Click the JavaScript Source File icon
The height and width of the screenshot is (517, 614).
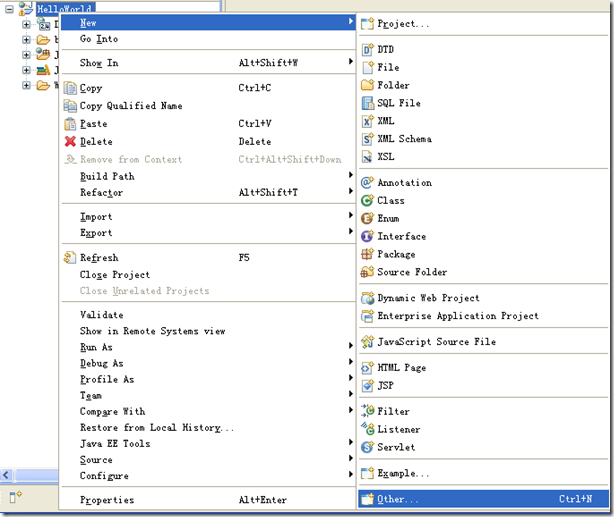(x=367, y=342)
